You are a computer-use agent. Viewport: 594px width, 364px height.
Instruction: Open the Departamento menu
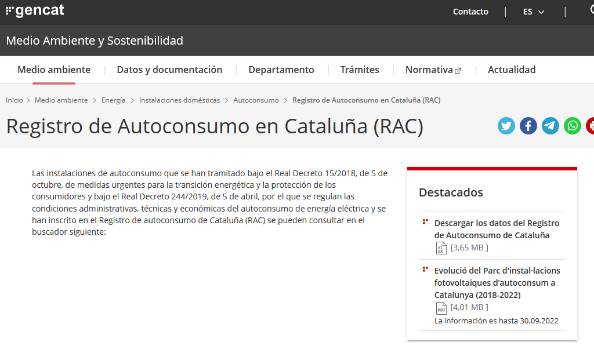tap(281, 70)
